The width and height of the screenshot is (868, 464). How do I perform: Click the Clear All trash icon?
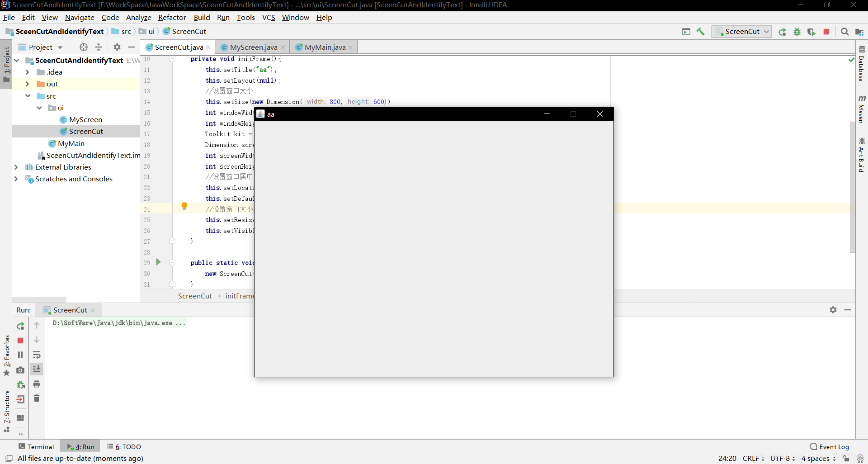[37, 398]
